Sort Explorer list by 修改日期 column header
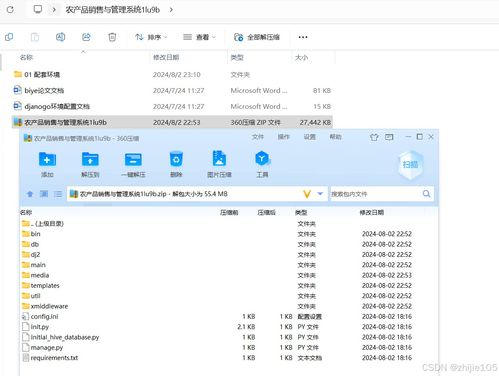The width and height of the screenshot is (499, 376). click(x=166, y=57)
